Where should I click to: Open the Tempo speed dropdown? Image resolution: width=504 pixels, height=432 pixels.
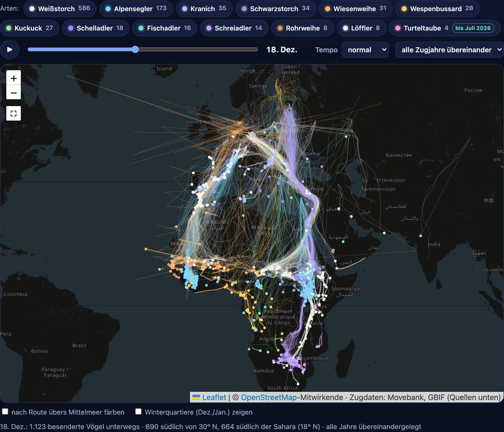click(365, 50)
